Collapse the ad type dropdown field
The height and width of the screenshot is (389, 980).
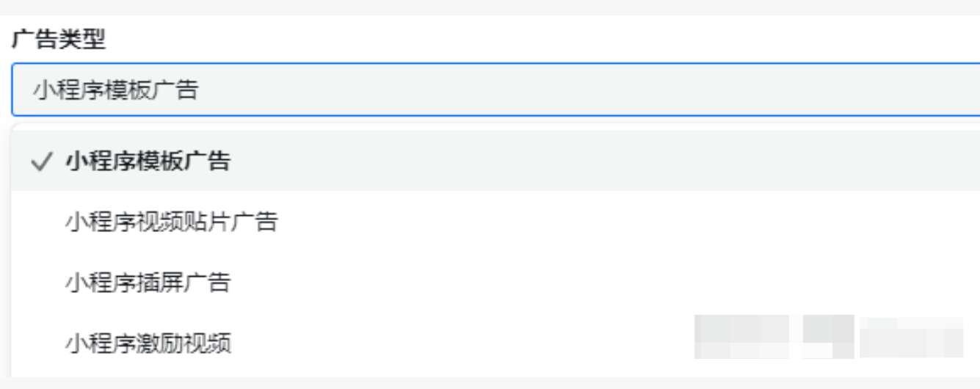click(496, 90)
